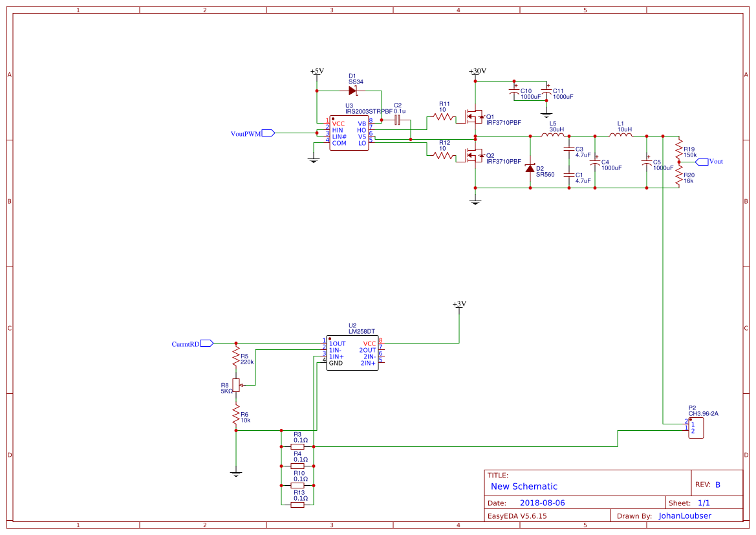Select the '2IN+' pin label on U2
Viewport: 756px width, 535px height.
pyautogui.click(x=368, y=363)
